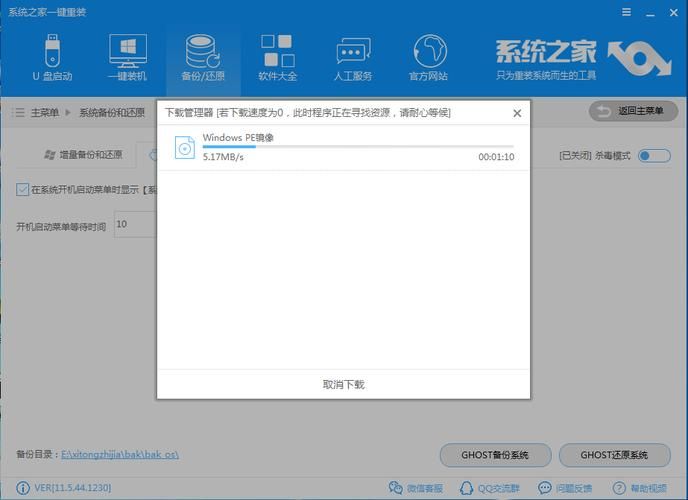This screenshot has height=500, width=688.
Task: Select the 一键装机 one-click install icon
Action: point(128,57)
